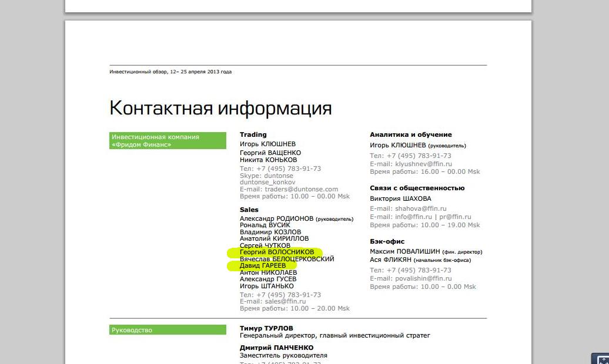Image resolution: width=609 pixels, height=364 pixels.
Task: Click the 'Аналитика и обучение' heading
Action: coord(411,134)
